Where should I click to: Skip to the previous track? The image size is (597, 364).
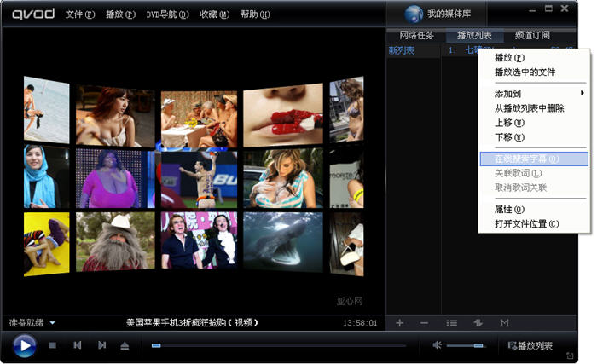(78, 345)
